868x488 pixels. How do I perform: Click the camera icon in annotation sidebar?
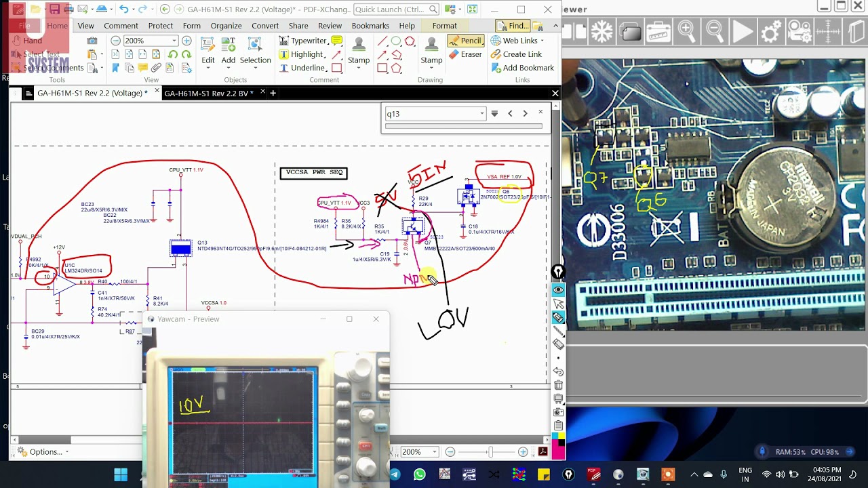click(x=558, y=412)
